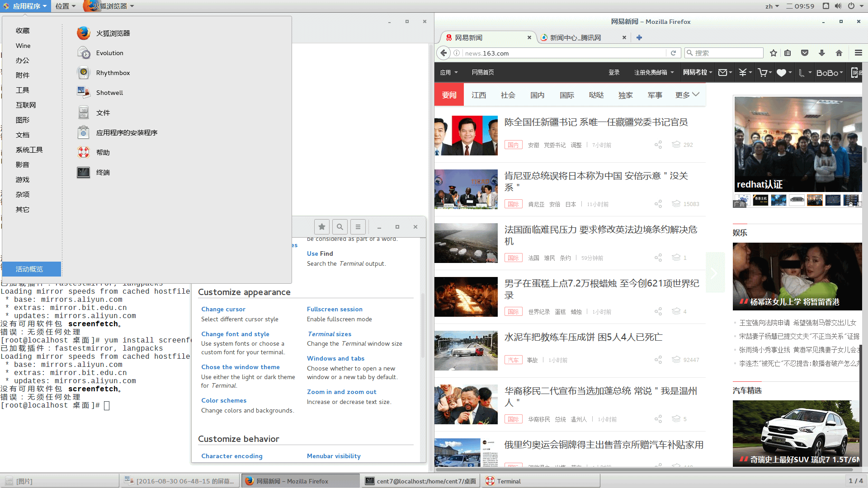This screenshot has width=868, height=488.
Task: Open the 应用程序 applications menu
Action: click(25, 6)
